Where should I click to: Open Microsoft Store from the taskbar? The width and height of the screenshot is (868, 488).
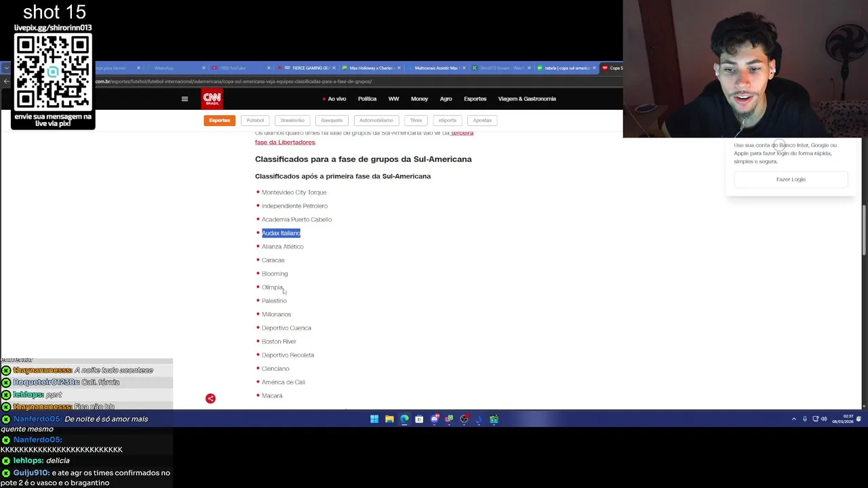(x=419, y=420)
